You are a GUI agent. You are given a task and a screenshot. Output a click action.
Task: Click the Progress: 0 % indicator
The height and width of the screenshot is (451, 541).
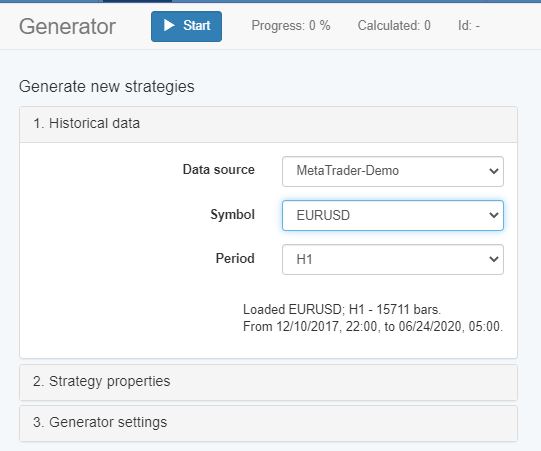click(x=291, y=26)
